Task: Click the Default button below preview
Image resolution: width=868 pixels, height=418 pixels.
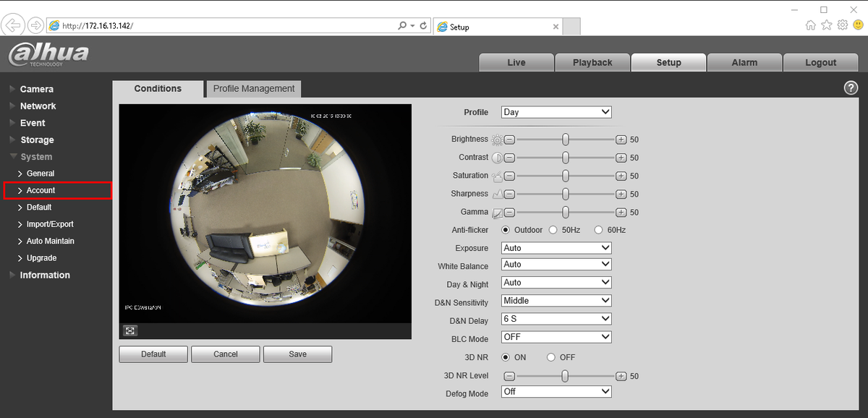Action: (153, 354)
